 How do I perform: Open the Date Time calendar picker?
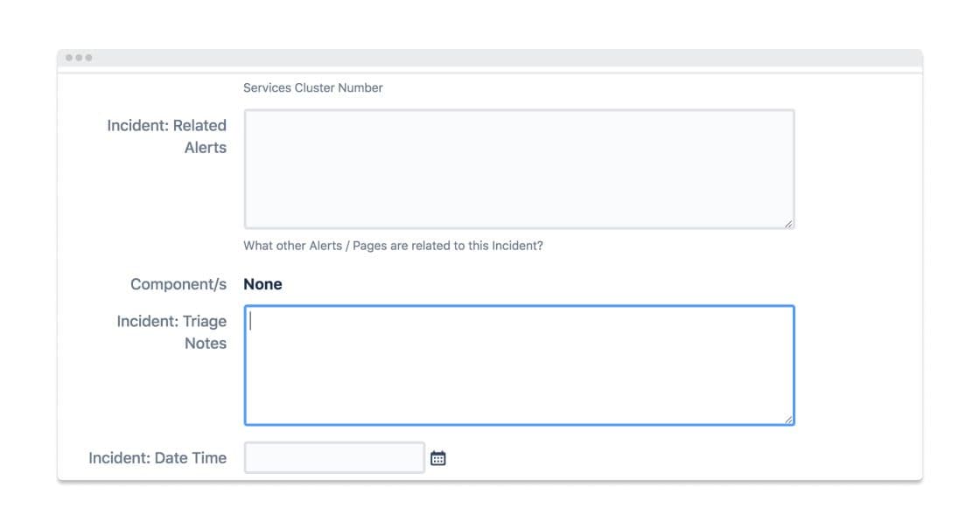tap(438, 458)
